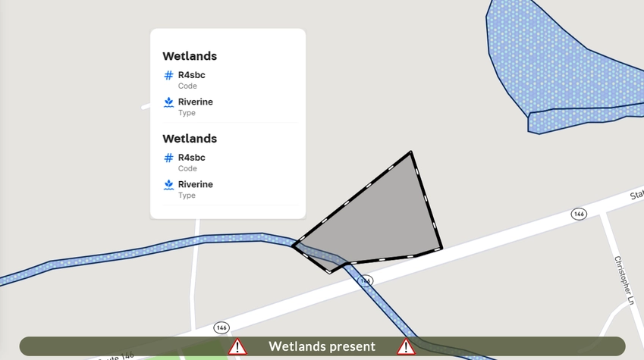
Task: Click the second Riverine plant icon
Action: (168, 185)
